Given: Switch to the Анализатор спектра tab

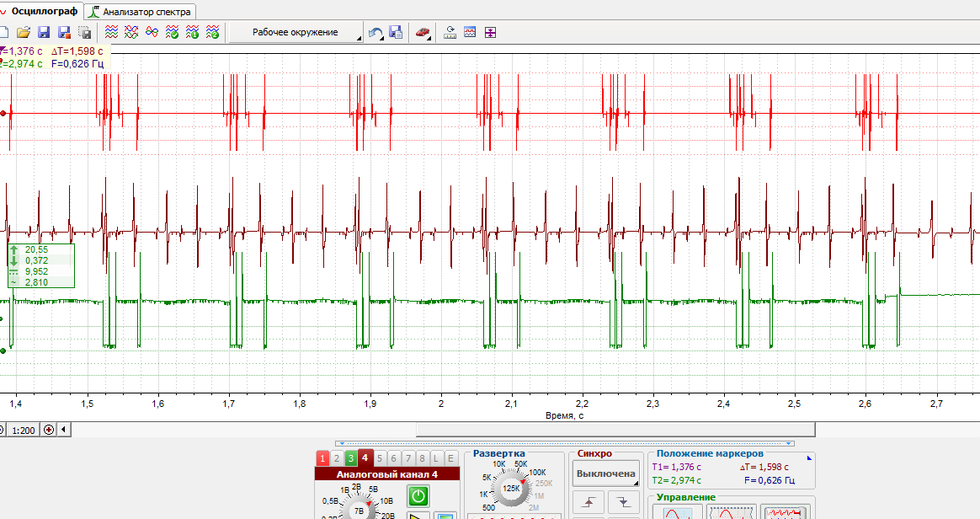Looking at the screenshot, I should click(x=141, y=12).
